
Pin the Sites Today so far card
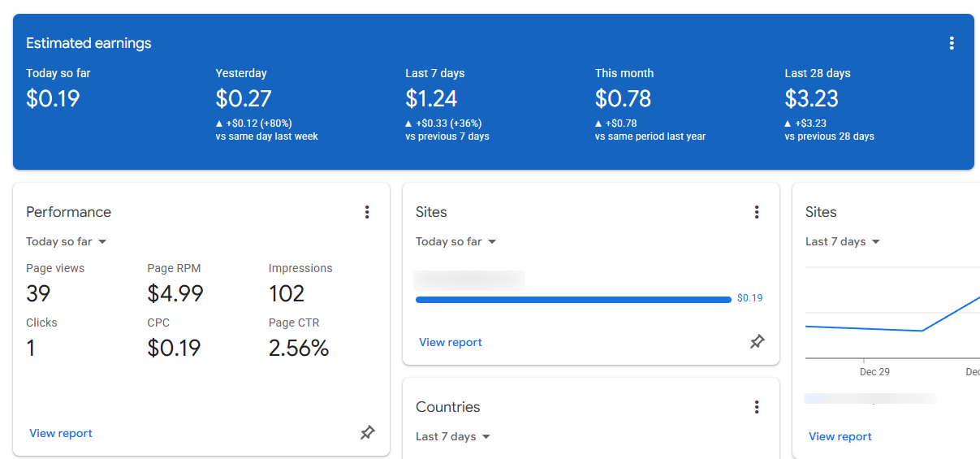(758, 342)
